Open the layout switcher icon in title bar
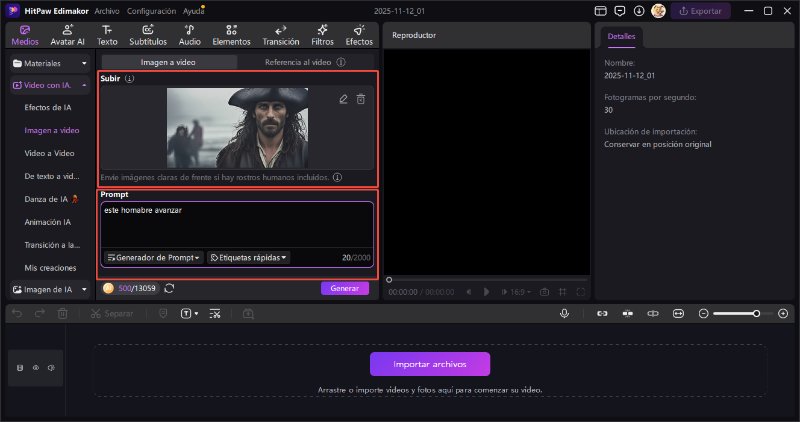Image resolution: width=800 pixels, height=422 pixels. pos(601,11)
